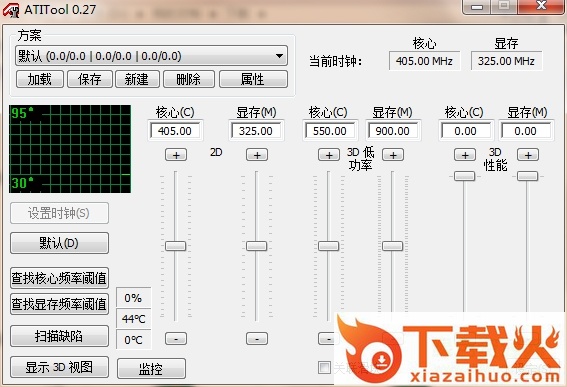Click the 2D memory clock field 325.00
This screenshot has height=387, width=567.
click(x=256, y=131)
